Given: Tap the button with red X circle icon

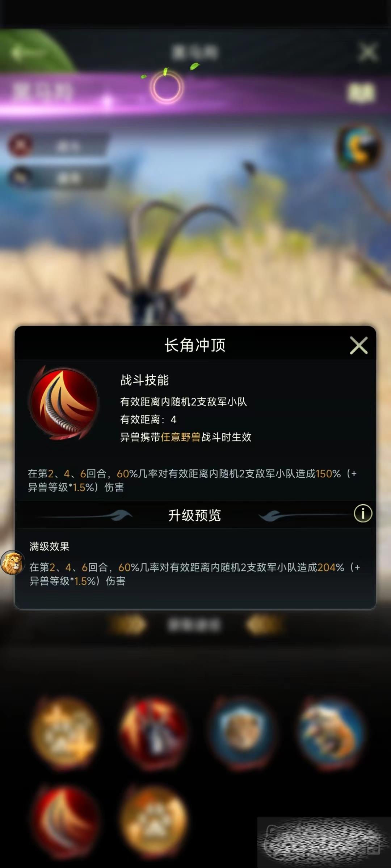Looking at the screenshot, I should (x=58, y=145).
